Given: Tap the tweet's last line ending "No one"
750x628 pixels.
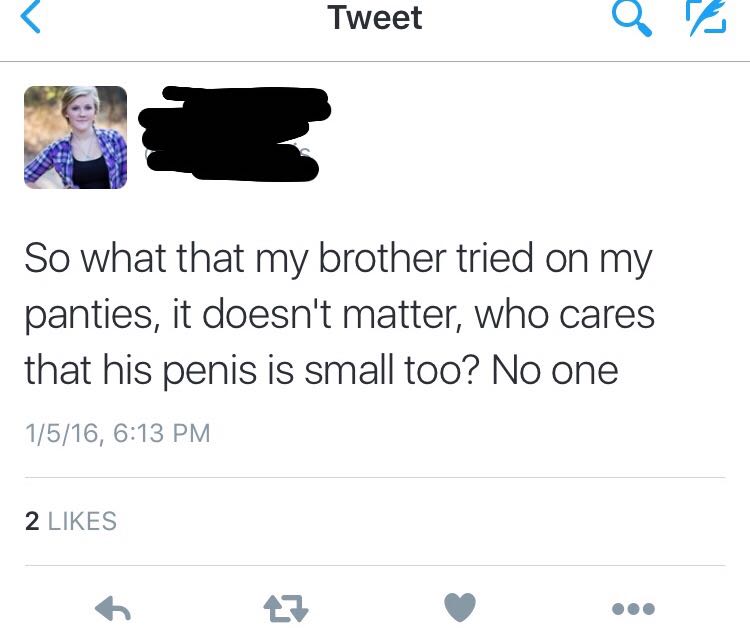Looking at the screenshot, I should tap(320, 371).
